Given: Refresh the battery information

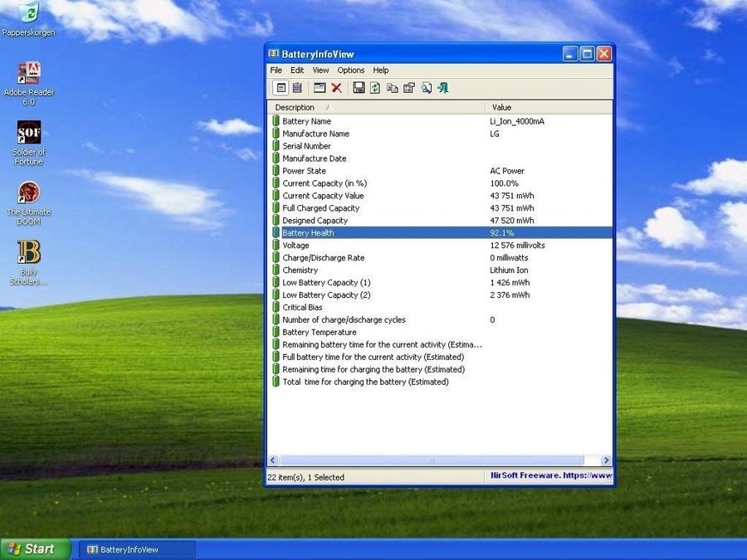Looking at the screenshot, I should tap(375, 88).
